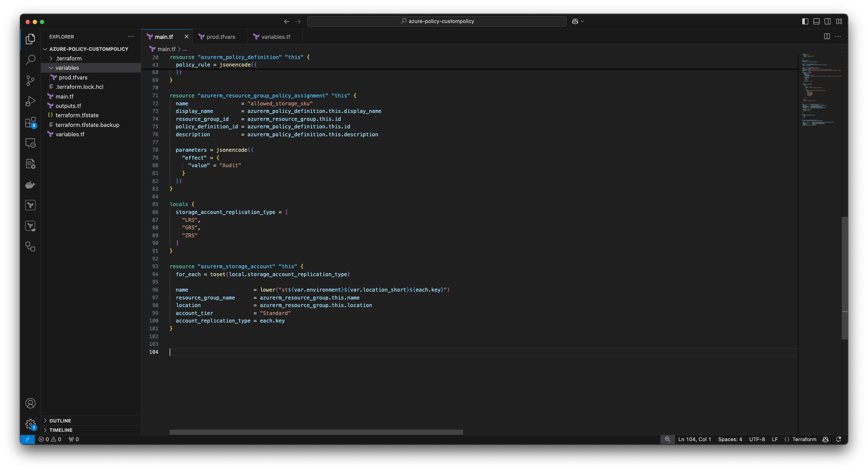Expand the OUTLINE section
The height and width of the screenshot is (471, 868).
point(60,420)
